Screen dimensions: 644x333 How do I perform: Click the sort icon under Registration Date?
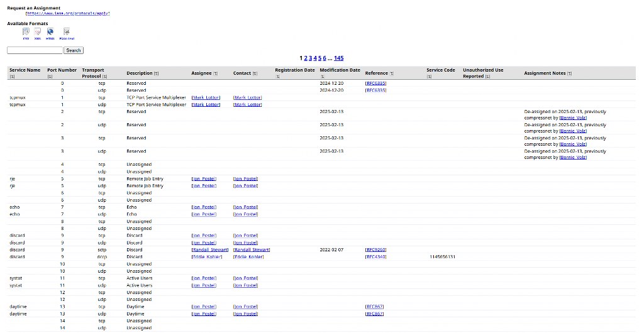tap(277, 76)
